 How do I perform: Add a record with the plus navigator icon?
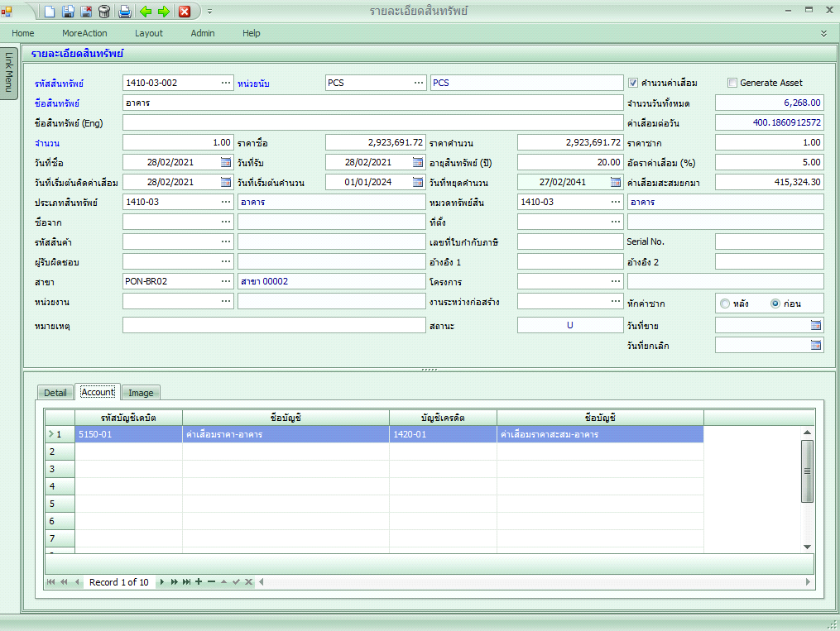pyautogui.click(x=199, y=582)
